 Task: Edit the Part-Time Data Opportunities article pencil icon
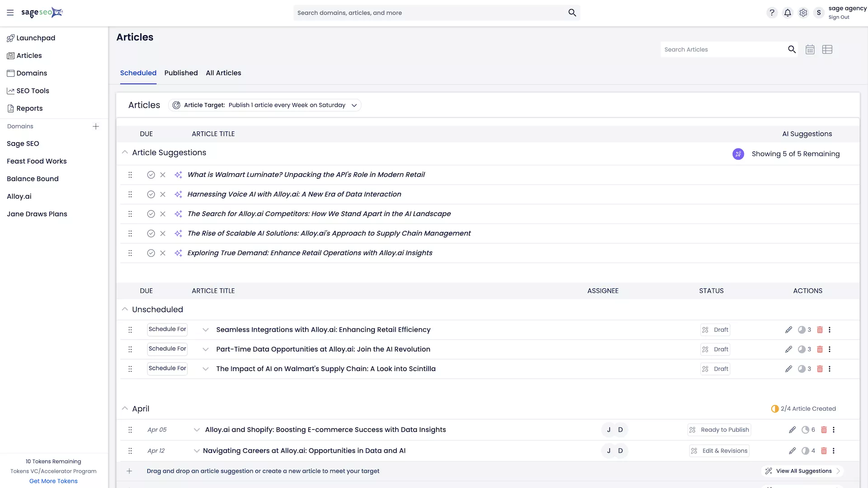coord(788,349)
